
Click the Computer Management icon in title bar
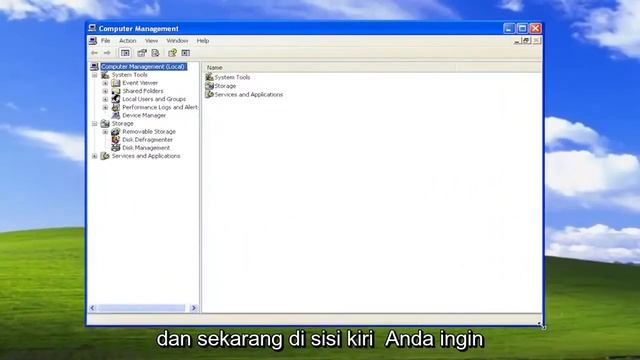[92, 28]
